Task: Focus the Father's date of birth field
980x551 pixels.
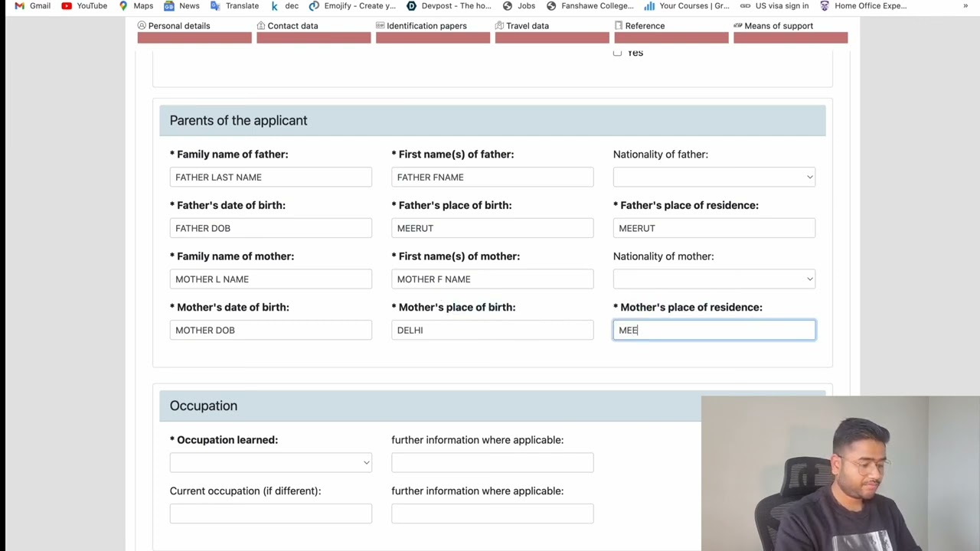Action: coord(271,228)
